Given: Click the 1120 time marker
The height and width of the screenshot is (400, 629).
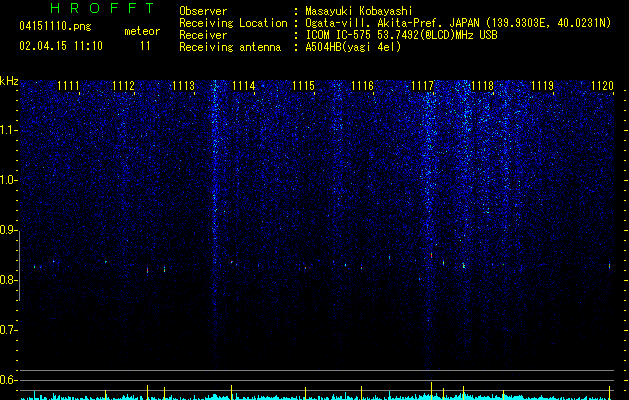Looking at the screenshot, I should (603, 86).
